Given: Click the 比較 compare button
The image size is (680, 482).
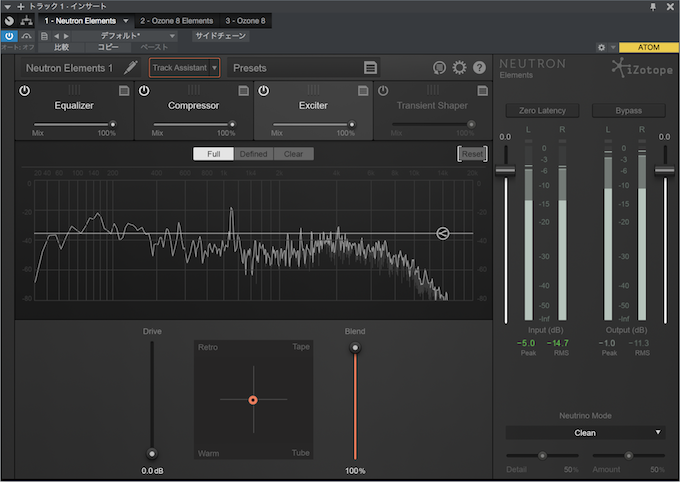Looking at the screenshot, I should coord(61,47).
